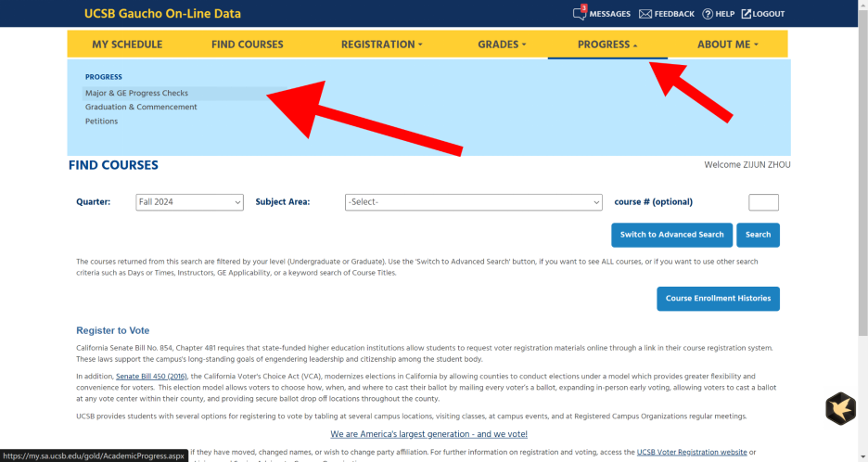Click the Switch to Advanced Search button

coord(671,235)
